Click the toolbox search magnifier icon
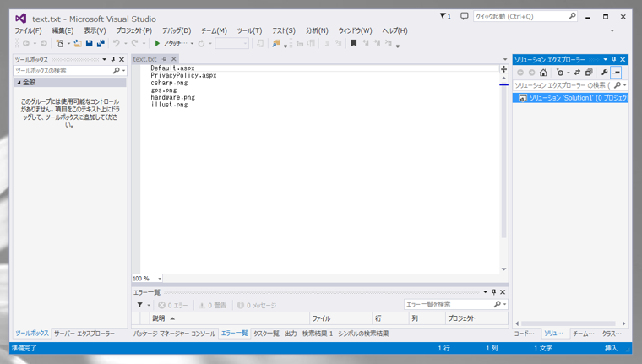642x364 pixels. [x=117, y=70]
